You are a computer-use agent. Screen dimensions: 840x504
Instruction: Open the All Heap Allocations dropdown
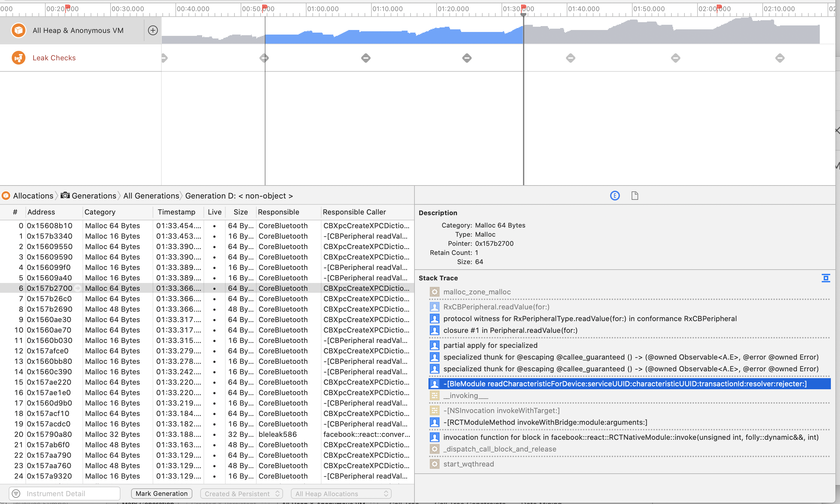(x=341, y=493)
